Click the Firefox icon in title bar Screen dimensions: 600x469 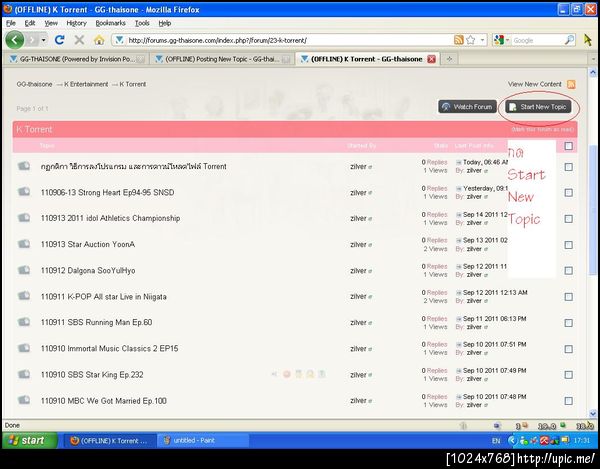coord(8,9)
